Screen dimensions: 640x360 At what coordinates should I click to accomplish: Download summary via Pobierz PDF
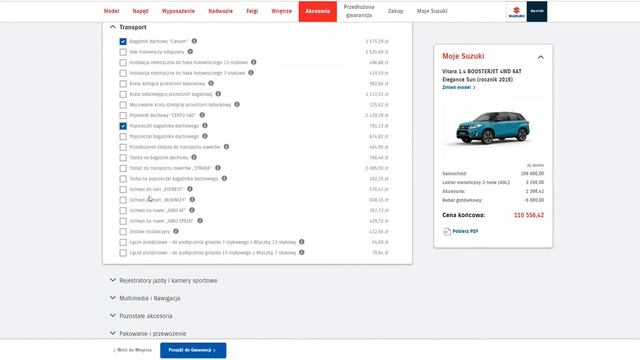[460, 231]
